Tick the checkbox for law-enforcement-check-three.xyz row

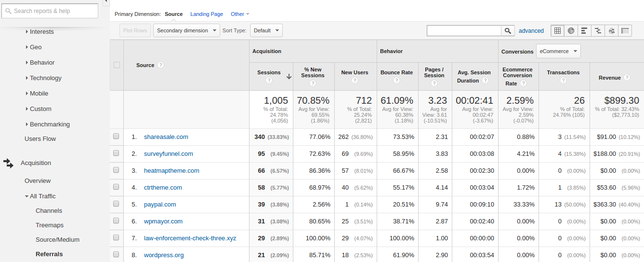pyautogui.click(x=116, y=238)
